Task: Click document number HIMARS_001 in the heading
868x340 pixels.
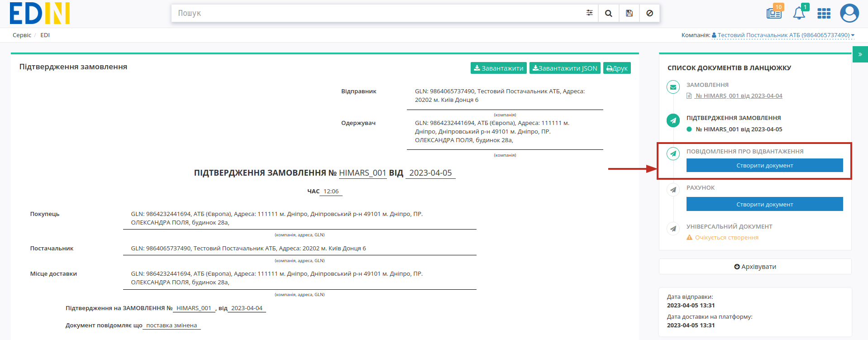Action: pyautogui.click(x=362, y=173)
